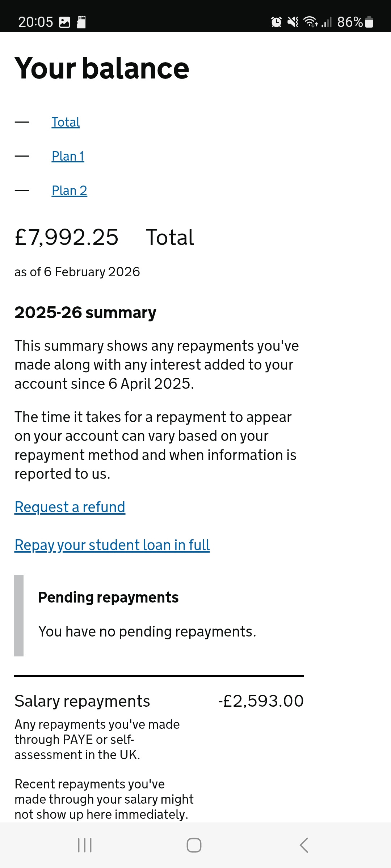
Task: Open the Plan 2 balance link
Action: [70, 191]
